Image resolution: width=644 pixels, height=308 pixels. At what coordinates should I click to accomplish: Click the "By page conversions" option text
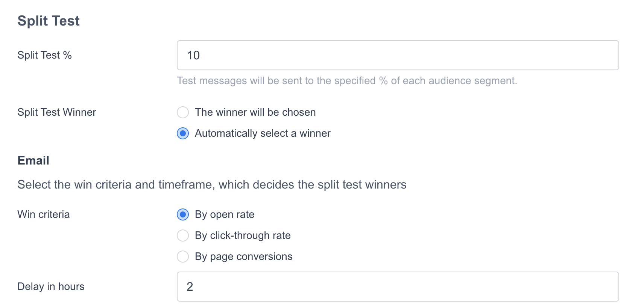243,257
